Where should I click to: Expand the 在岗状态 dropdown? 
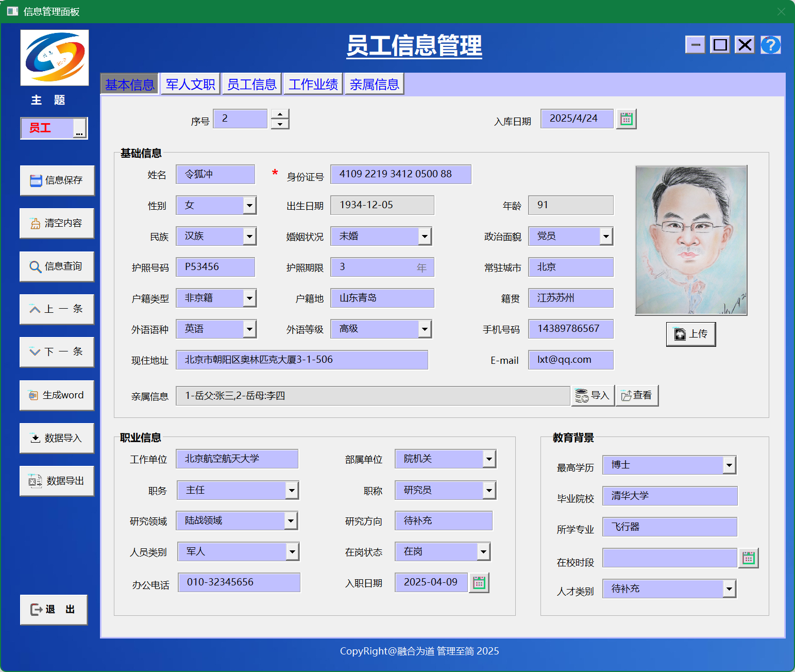coord(483,551)
